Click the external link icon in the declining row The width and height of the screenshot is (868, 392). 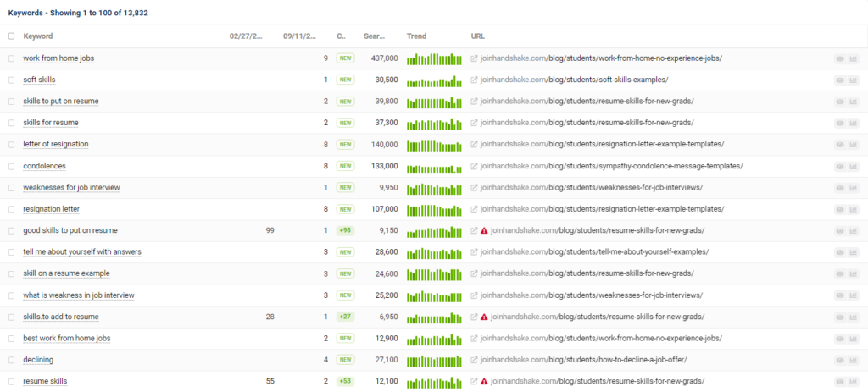pyautogui.click(x=475, y=360)
